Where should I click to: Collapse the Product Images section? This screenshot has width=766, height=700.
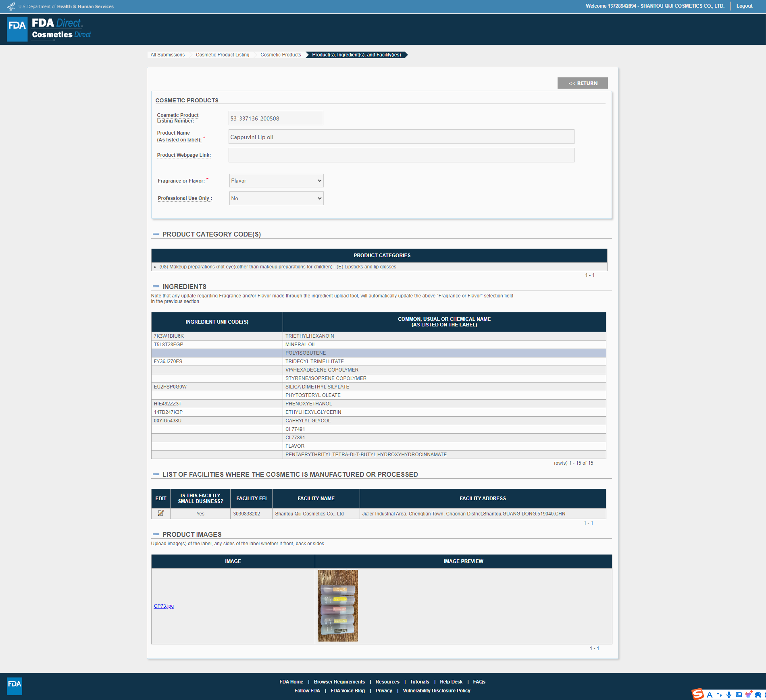(x=156, y=534)
